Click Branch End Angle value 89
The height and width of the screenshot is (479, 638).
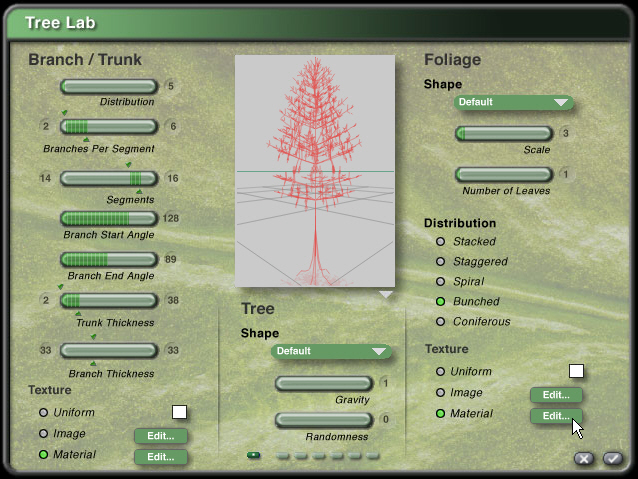click(170, 260)
